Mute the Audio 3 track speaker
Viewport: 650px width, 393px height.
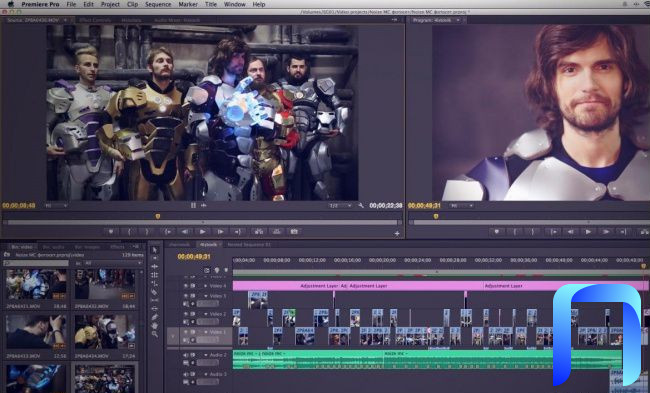[x=186, y=374]
